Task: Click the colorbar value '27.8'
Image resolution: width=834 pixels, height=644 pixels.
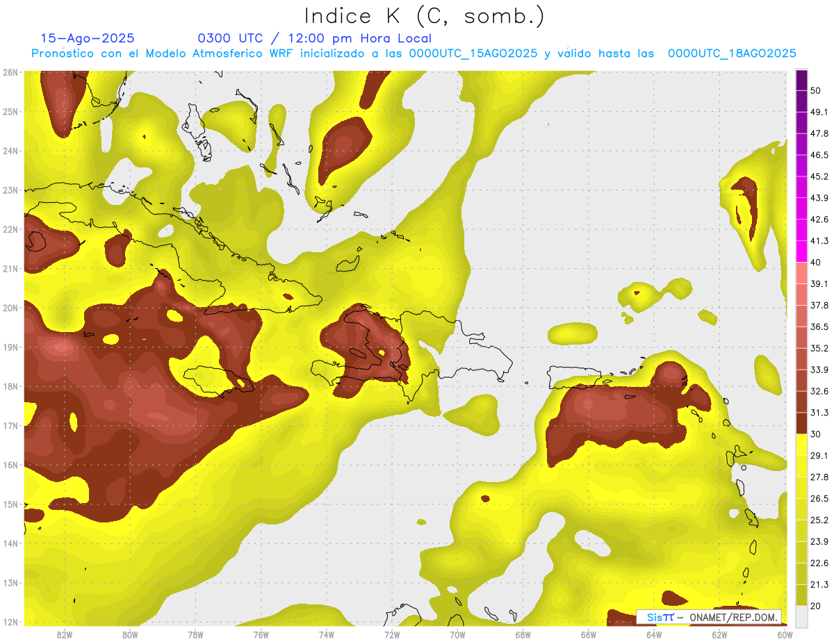Action: 819,477
